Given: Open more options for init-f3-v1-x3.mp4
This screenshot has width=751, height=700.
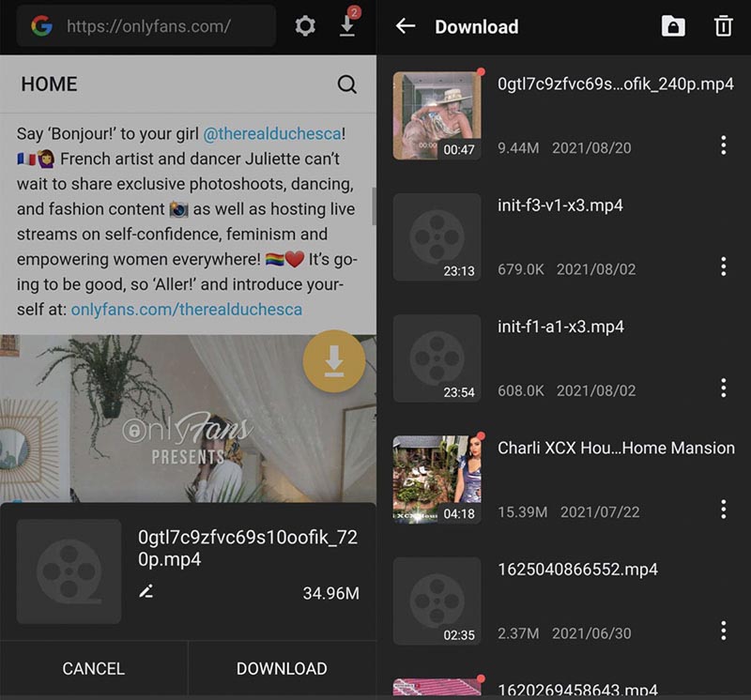Looking at the screenshot, I should (723, 266).
